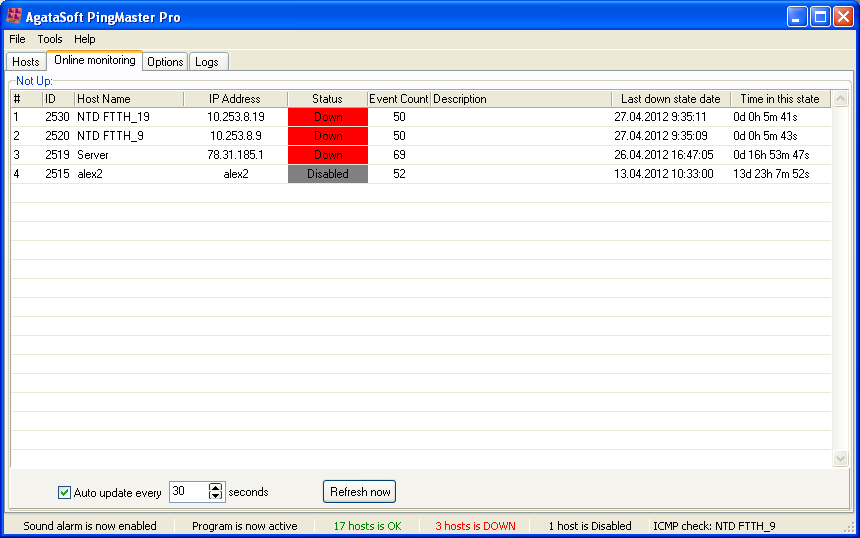The height and width of the screenshot is (538, 860).
Task: Sort by Status column header
Action: tap(327, 99)
